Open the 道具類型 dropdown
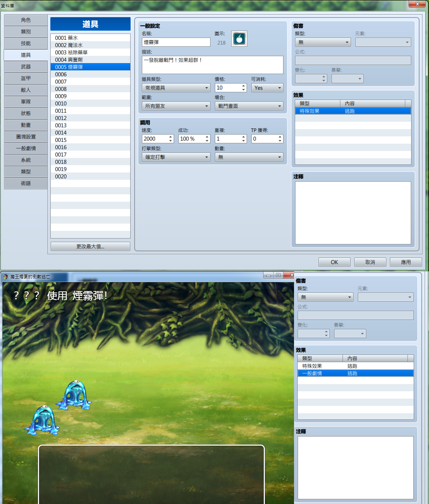 176,88
